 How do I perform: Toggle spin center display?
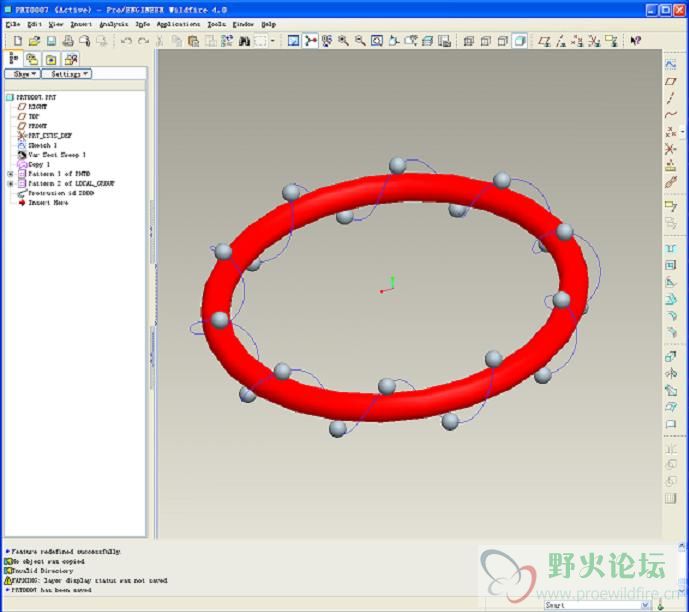pos(310,41)
